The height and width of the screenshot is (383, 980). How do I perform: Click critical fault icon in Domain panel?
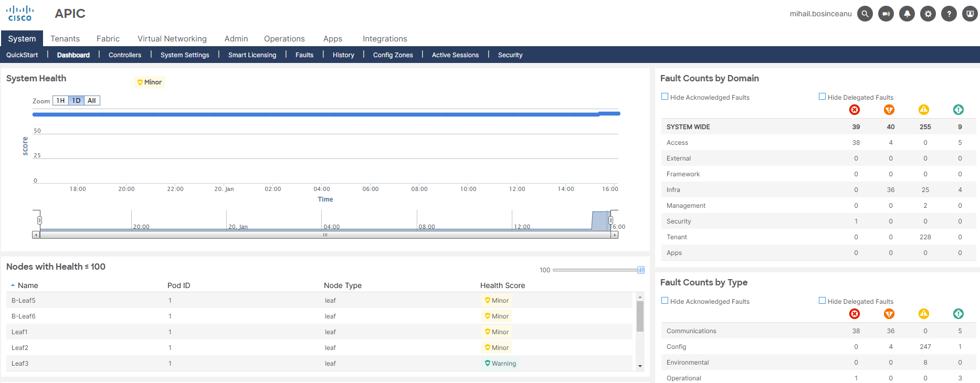pyautogui.click(x=855, y=110)
